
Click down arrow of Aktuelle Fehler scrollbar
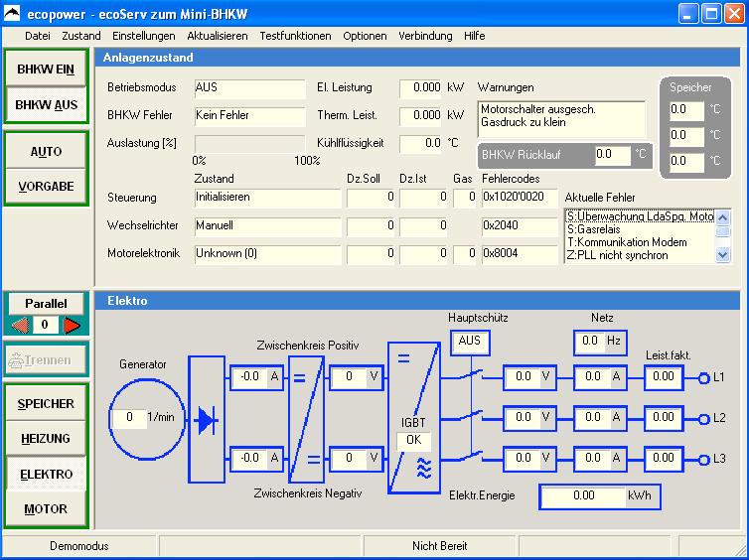723,255
